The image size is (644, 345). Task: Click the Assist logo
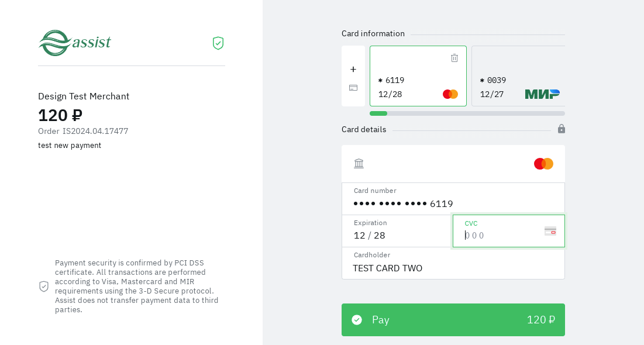(x=75, y=43)
